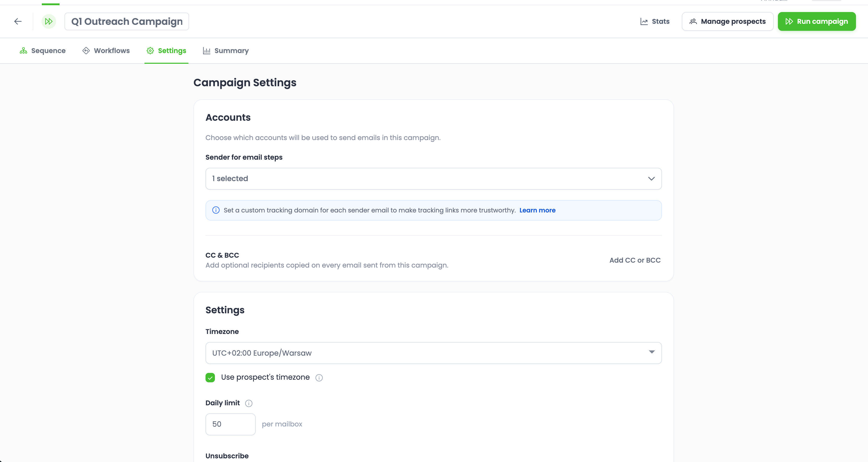
Task: Click the CC & BCC label
Action: (222, 255)
